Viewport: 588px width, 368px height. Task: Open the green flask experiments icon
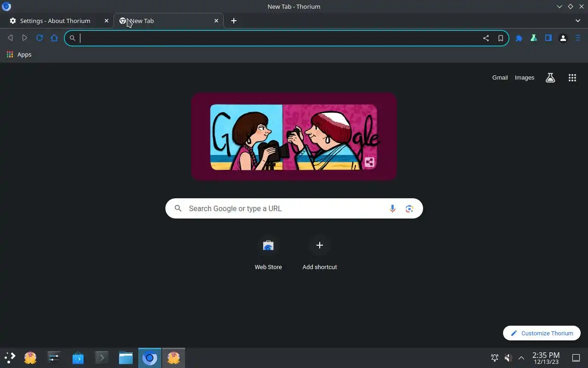(534, 38)
